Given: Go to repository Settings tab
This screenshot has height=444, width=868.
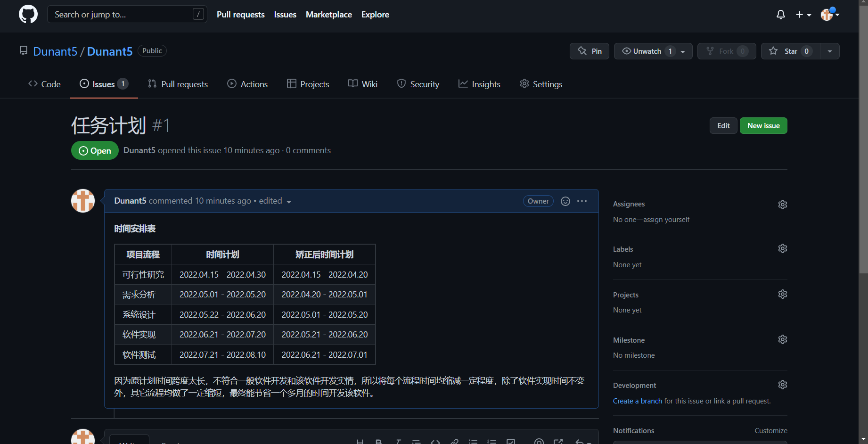Looking at the screenshot, I should click(541, 84).
